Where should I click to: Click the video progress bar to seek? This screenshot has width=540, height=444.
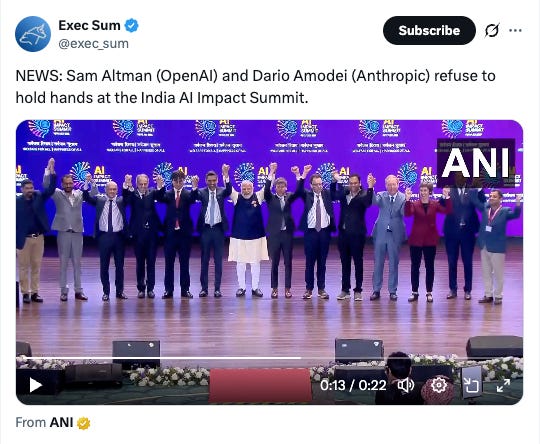[x=269, y=358]
